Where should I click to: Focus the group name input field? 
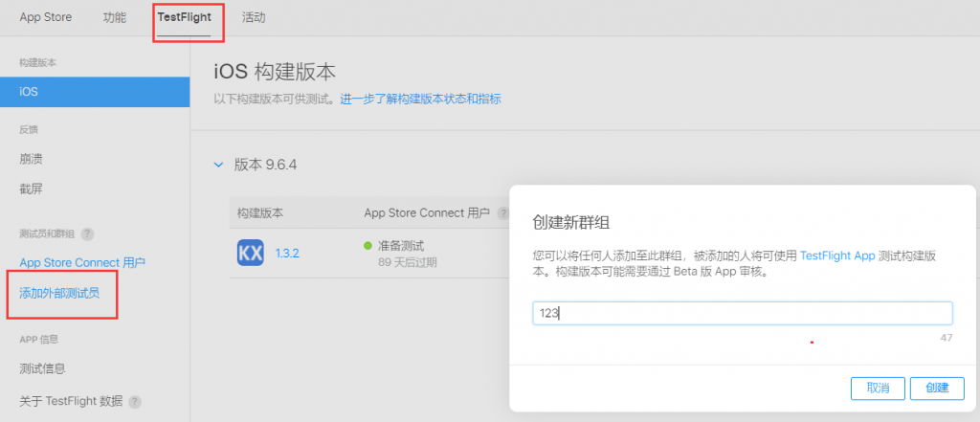pos(743,313)
